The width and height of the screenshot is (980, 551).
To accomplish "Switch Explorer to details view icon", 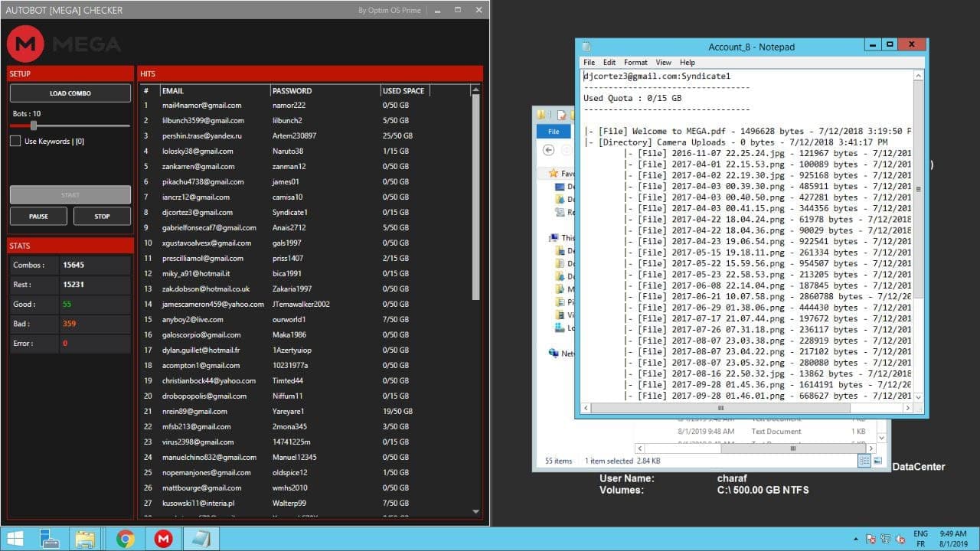I will tap(864, 461).
